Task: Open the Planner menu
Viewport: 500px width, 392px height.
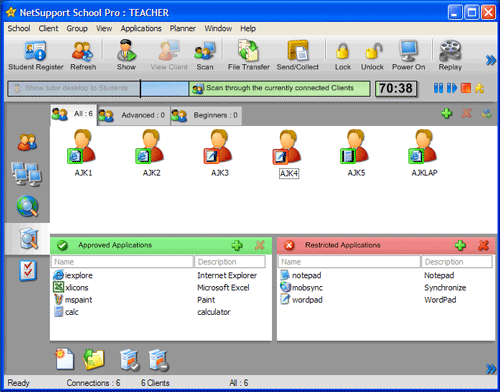Action: point(183,29)
